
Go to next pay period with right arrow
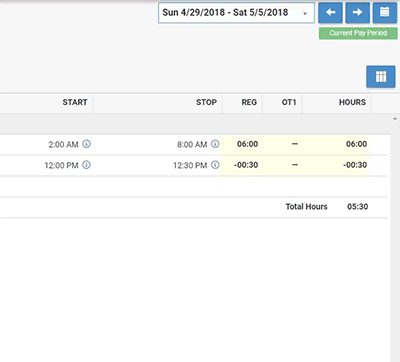coord(357,13)
